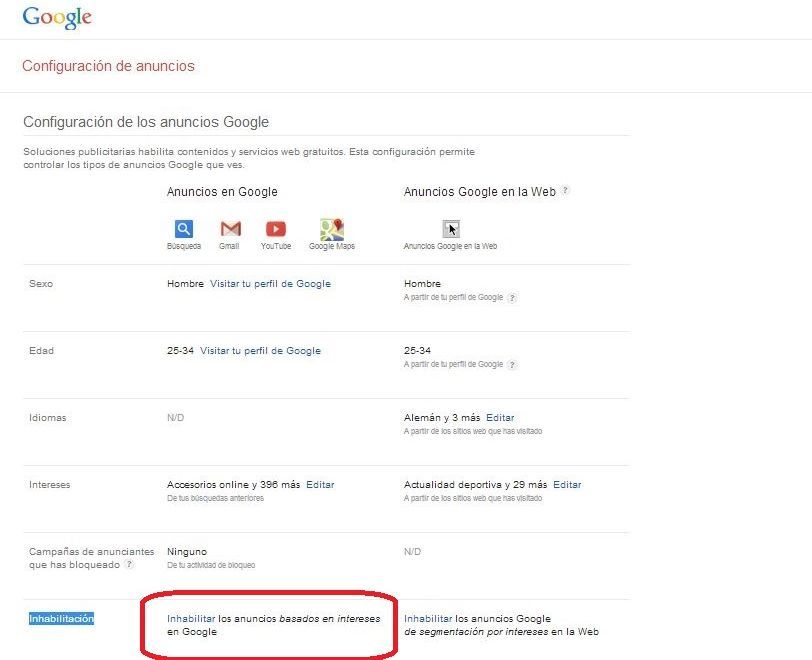Click the 'Sexo' row label
Image resolution: width=812 pixels, height=660 pixels.
coord(41,284)
